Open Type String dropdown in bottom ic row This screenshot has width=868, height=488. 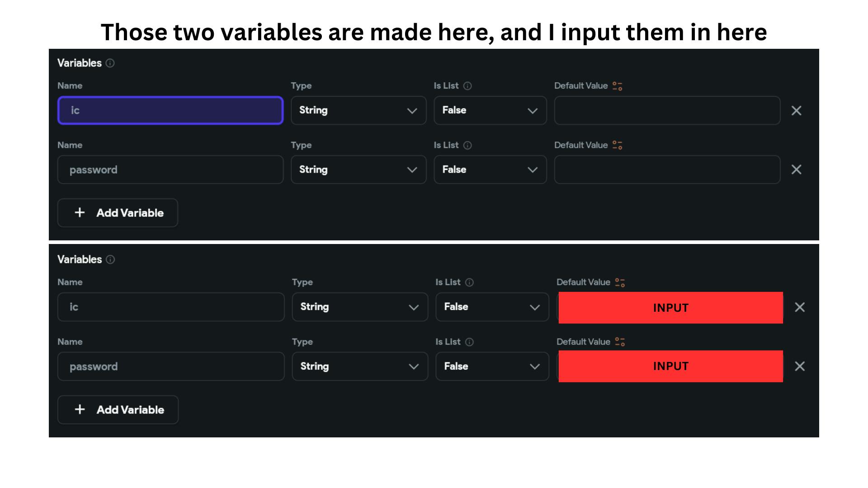tap(360, 307)
